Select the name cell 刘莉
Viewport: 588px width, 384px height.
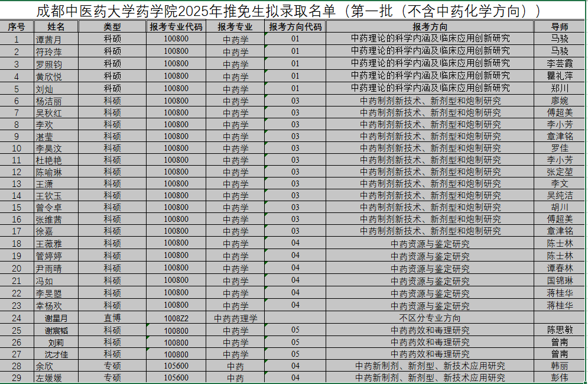point(56,343)
